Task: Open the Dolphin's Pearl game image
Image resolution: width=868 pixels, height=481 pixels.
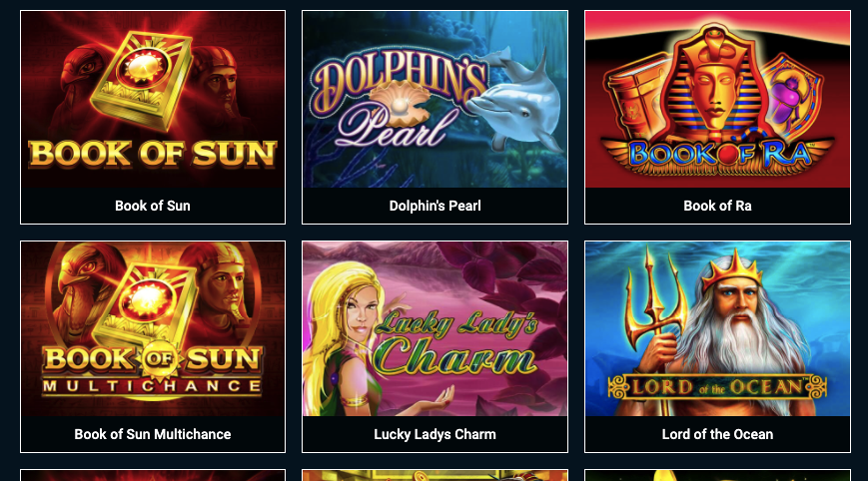Action: point(435,100)
